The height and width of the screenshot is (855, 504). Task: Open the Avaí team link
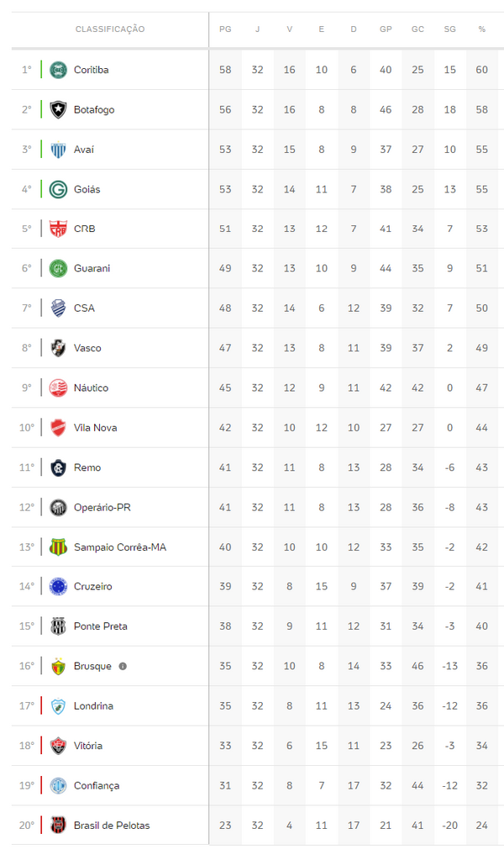[x=84, y=150]
